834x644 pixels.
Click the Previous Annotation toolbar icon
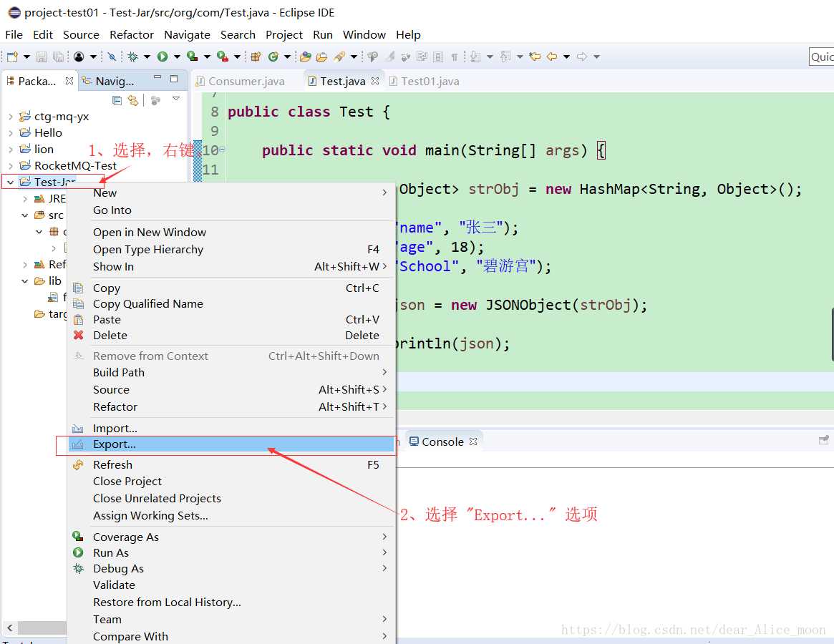[505, 57]
